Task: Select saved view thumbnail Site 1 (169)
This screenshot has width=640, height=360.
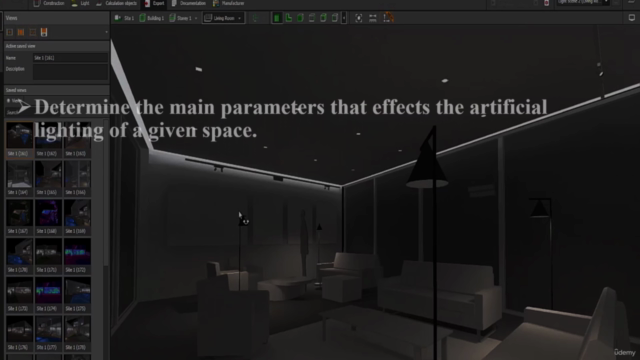Action: (77, 217)
